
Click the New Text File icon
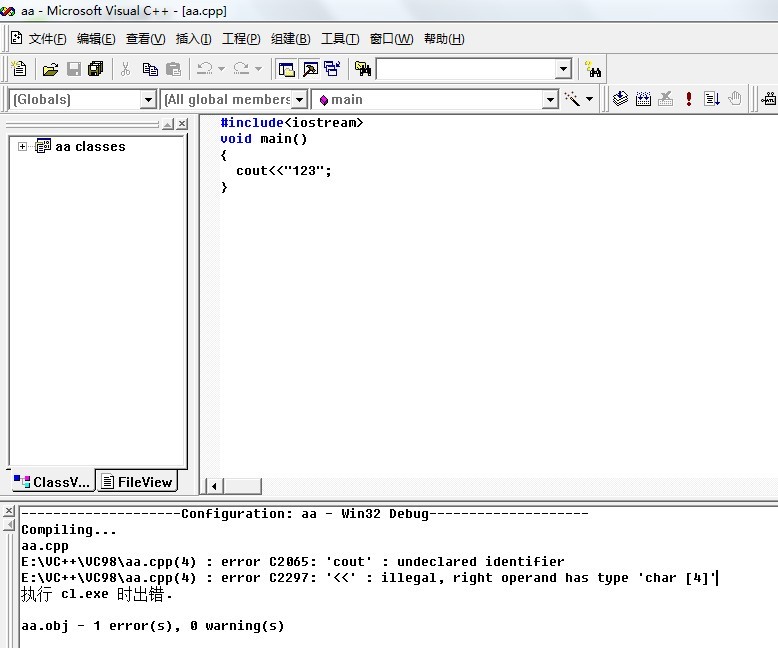[19, 69]
